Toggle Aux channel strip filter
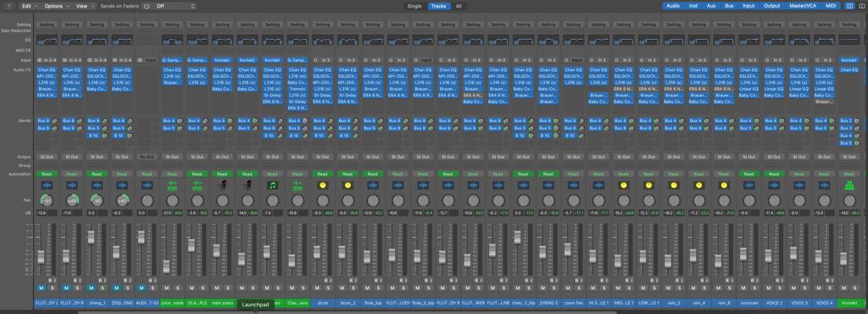The height and width of the screenshot is (314, 868). (711, 6)
